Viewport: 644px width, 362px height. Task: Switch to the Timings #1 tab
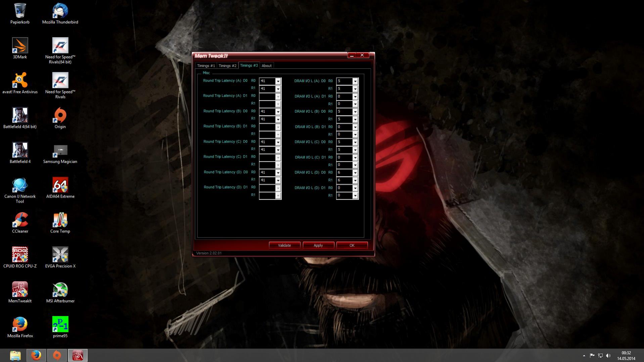(206, 66)
